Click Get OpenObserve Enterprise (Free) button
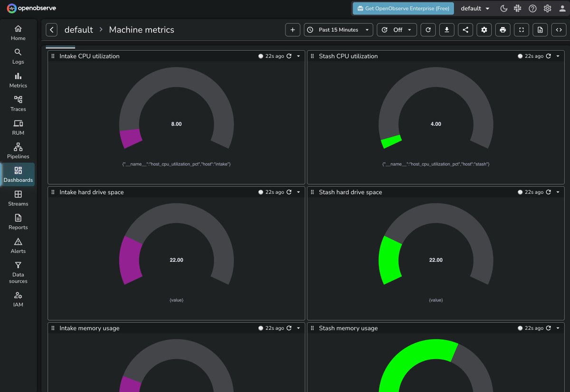 click(403, 9)
